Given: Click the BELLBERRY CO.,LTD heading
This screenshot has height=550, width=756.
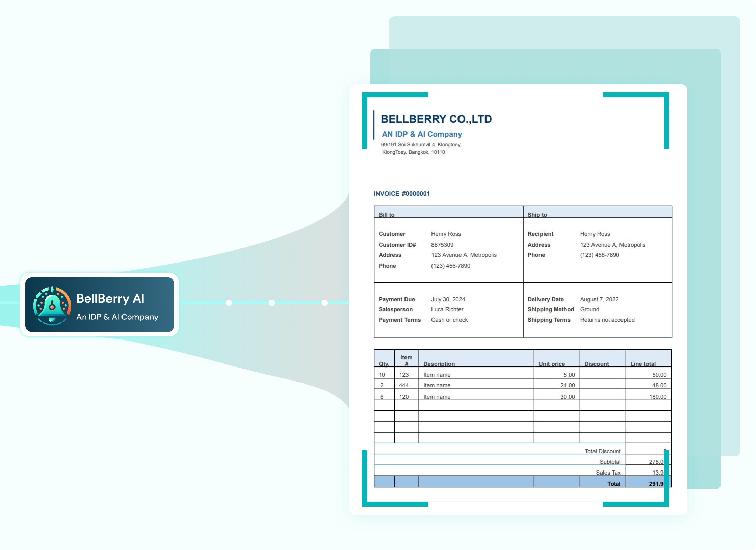Looking at the screenshot, I should [x=436, y=119].
